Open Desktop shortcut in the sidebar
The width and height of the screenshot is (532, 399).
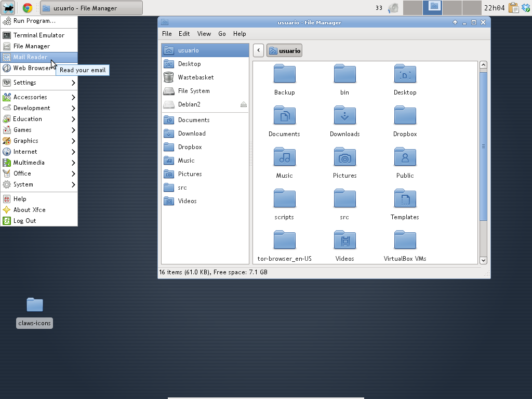click(x=205, y=64)
